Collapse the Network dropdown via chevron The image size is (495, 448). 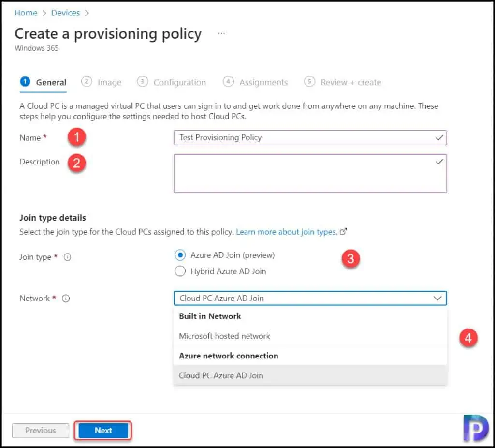(437, 298)
